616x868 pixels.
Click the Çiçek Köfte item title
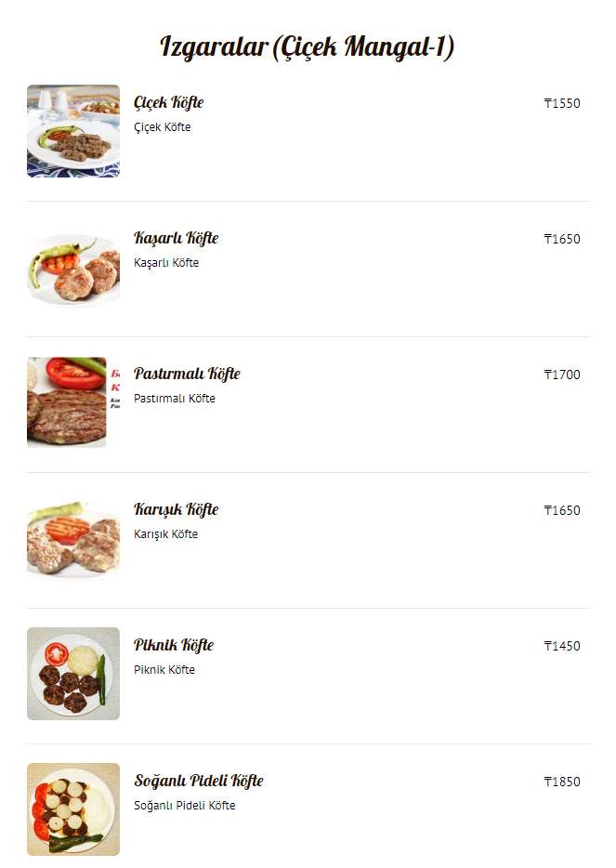point(168,102)
